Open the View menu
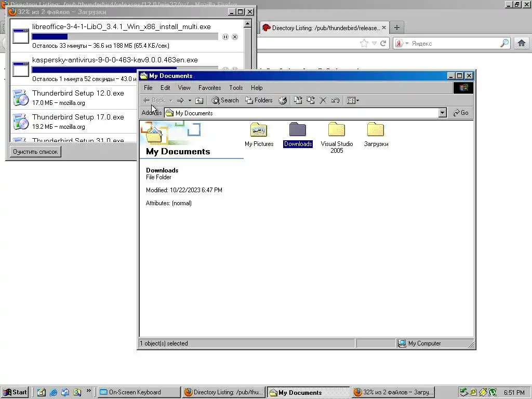 tap(184, 88)
